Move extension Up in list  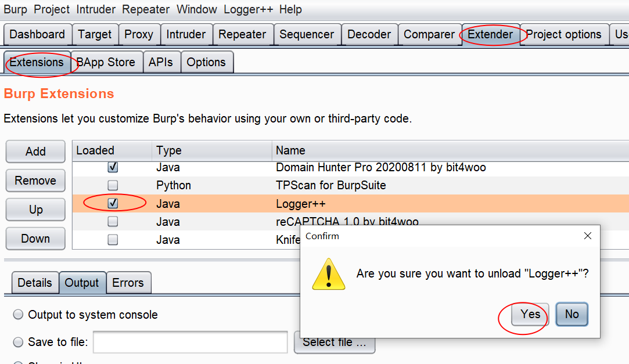click(35, 210)
